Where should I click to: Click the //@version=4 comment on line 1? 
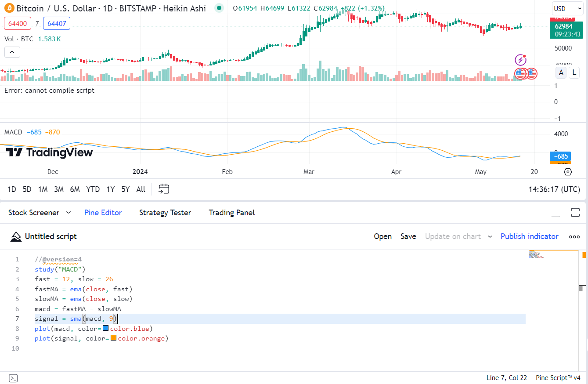pyautogui.click(x=58, y=259)
